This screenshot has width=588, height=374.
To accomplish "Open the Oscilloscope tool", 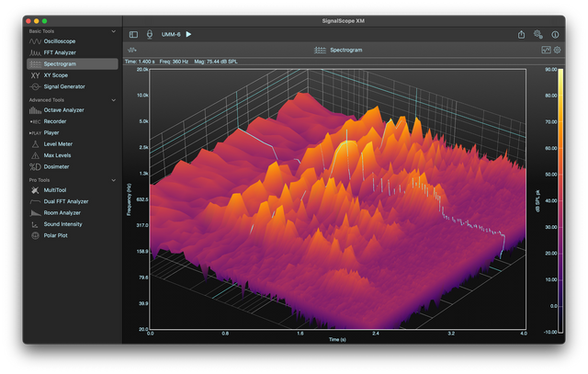I will coord(59,41).
